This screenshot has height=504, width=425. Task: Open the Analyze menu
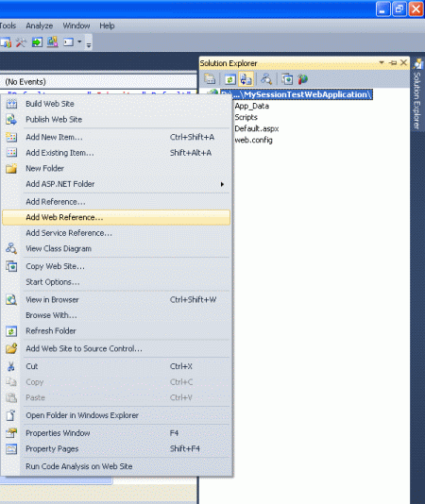[40, 25]
